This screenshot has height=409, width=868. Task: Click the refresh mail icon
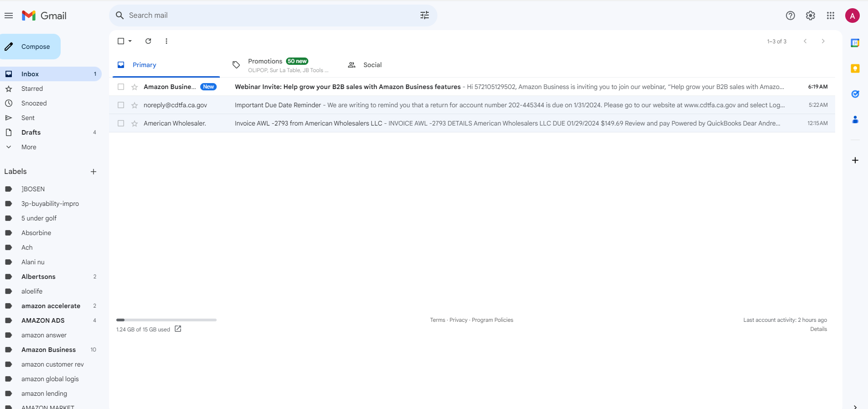(148, 41)
